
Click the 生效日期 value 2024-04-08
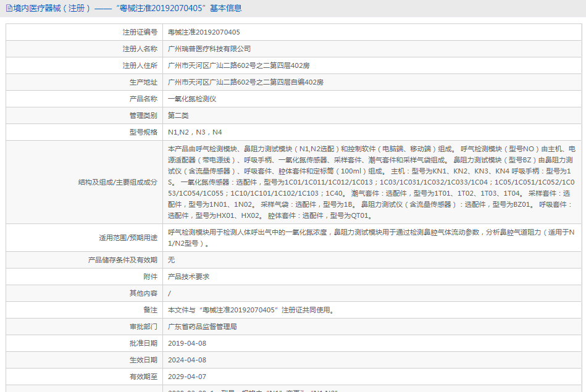click(186, 360)
